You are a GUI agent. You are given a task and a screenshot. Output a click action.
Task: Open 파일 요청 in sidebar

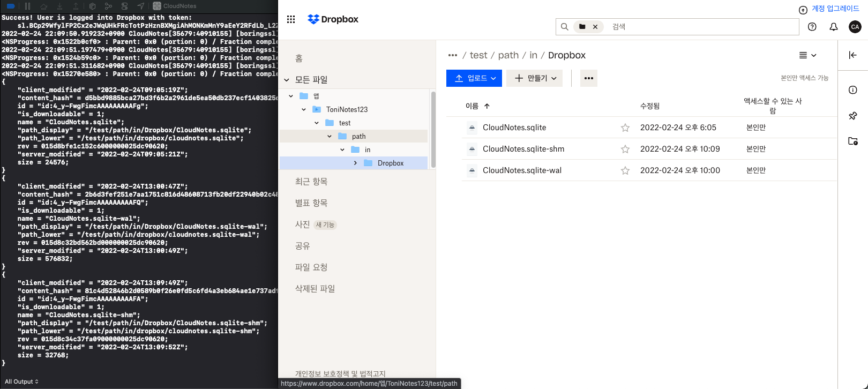click(311, 267)
